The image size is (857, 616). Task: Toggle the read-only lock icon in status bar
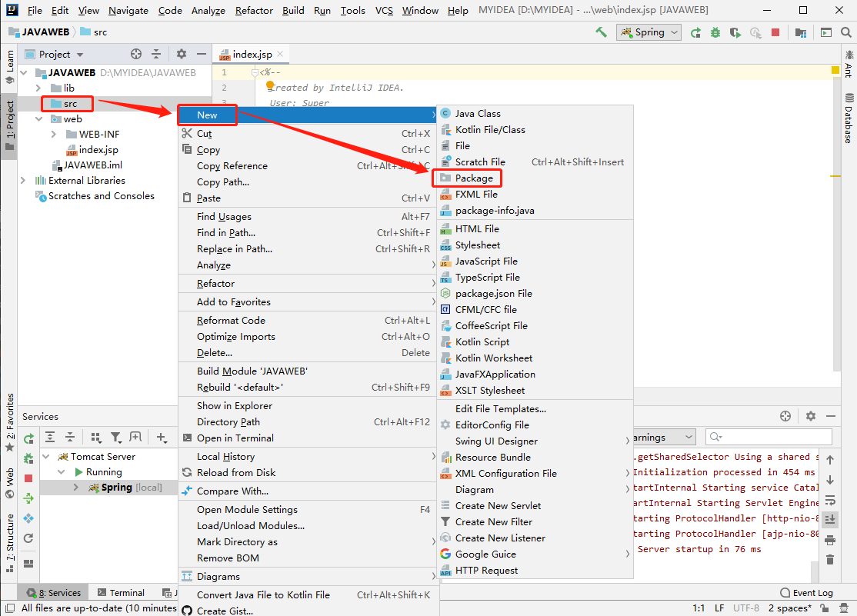pos(825,608)
